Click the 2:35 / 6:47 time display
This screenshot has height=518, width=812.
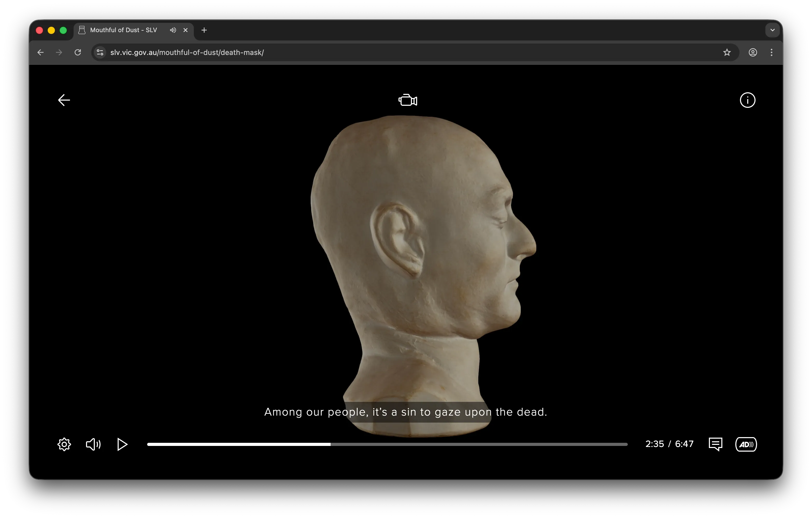[669, 444]
